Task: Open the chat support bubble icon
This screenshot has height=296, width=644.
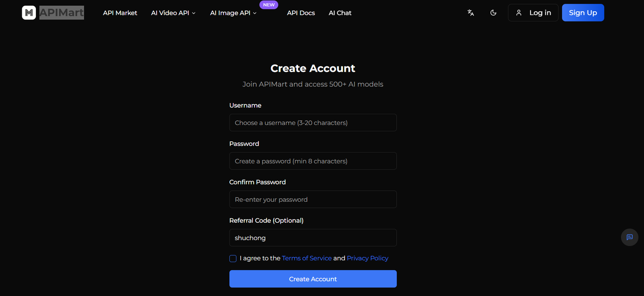Action: 630,237
